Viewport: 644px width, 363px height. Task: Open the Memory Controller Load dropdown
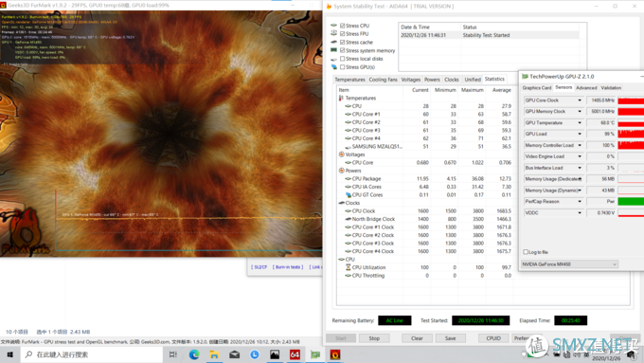[580, 145]
